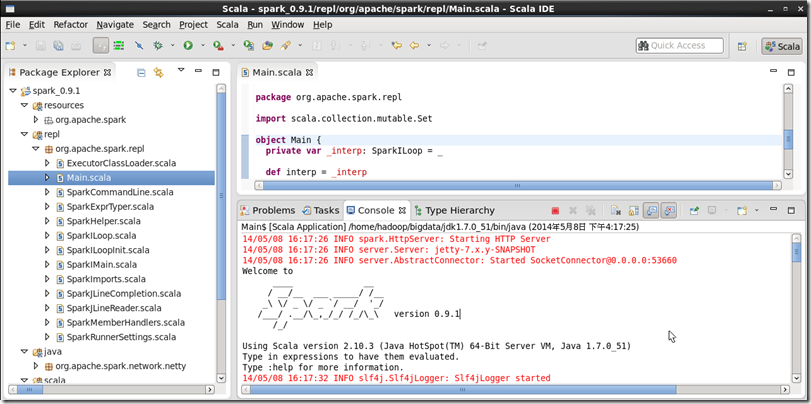Image resolution: width=811 pixels, height=404 pixels.
Task: Click the console horizontal scrollbar thumb
Action: pos(462,389)
